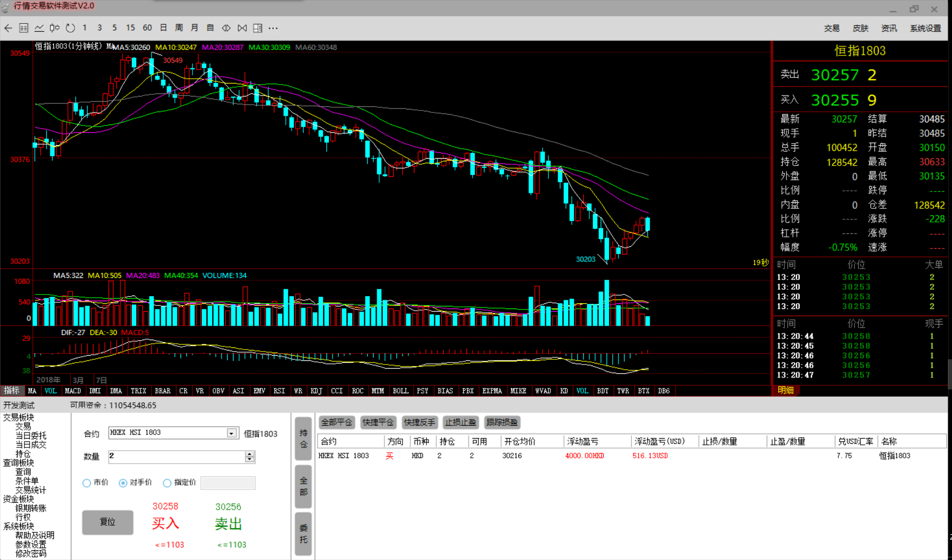Open 当日委托 in the tree
The height and width of the screenshot is (560, 952).
(31, 436)
